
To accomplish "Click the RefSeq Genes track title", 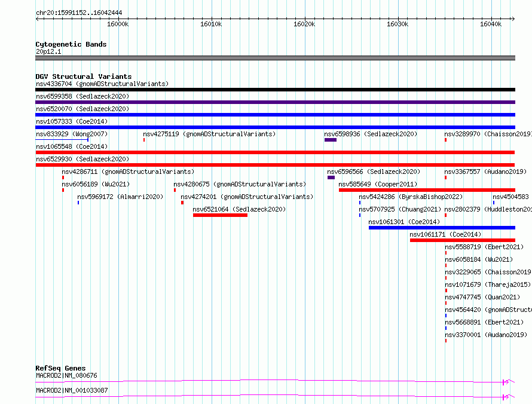I will 60,368.
